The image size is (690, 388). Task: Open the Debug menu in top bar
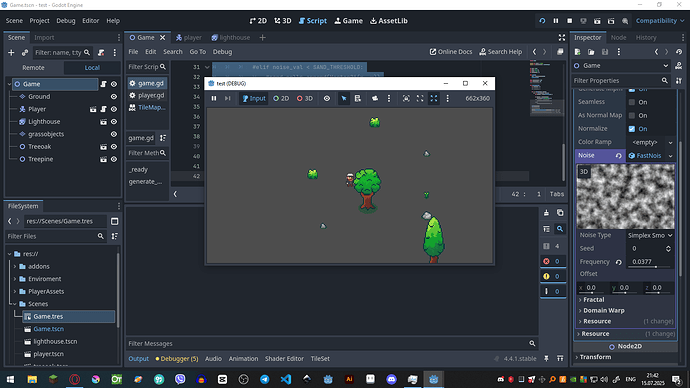pos(66,21)
